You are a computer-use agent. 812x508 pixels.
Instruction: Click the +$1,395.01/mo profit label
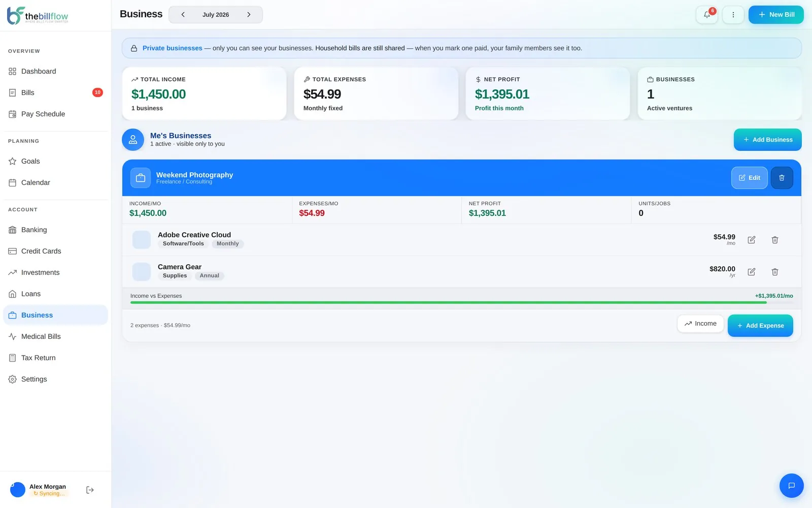774,296
